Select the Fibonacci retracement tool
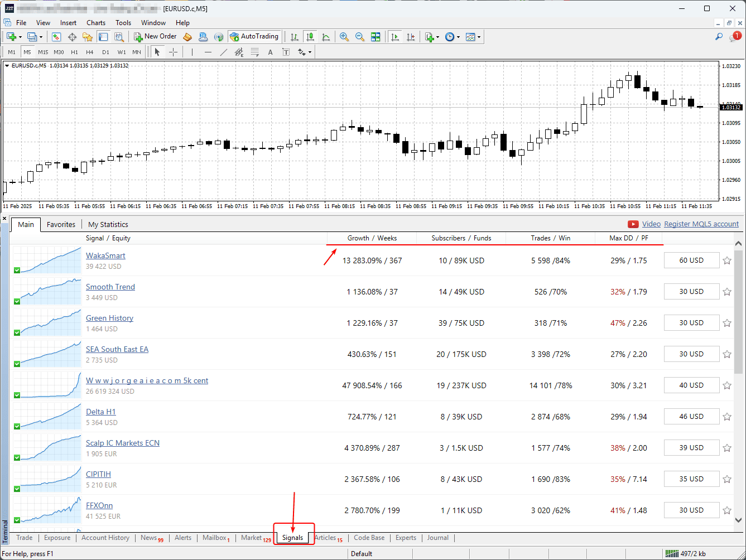The height and width of the screenshot is (560, 746). pos(255,52)
